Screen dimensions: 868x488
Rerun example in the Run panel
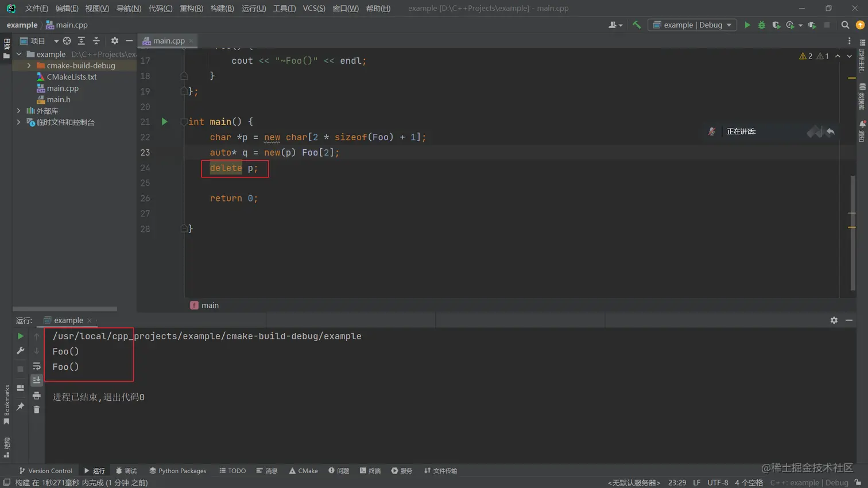[21, 336]
